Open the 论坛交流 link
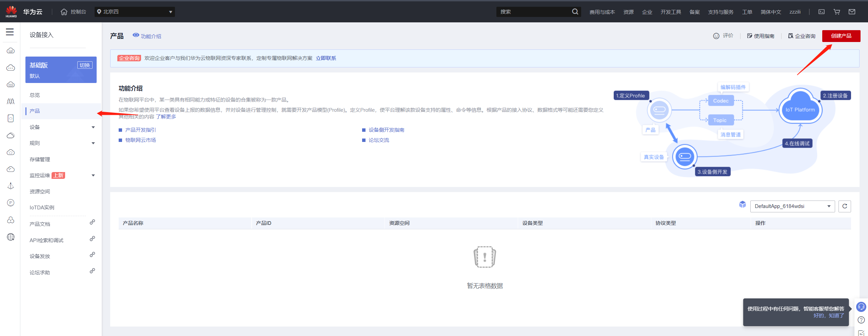The height and width of the screenshot is (336, 868). tap(379, 140)
